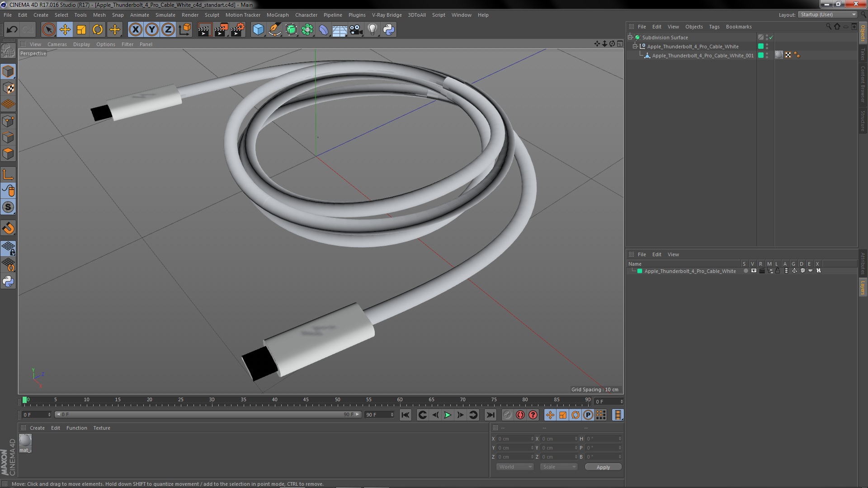Viewport: 868px width, 488px height.
Task: Open the Simulate menu
Action: 165,15
